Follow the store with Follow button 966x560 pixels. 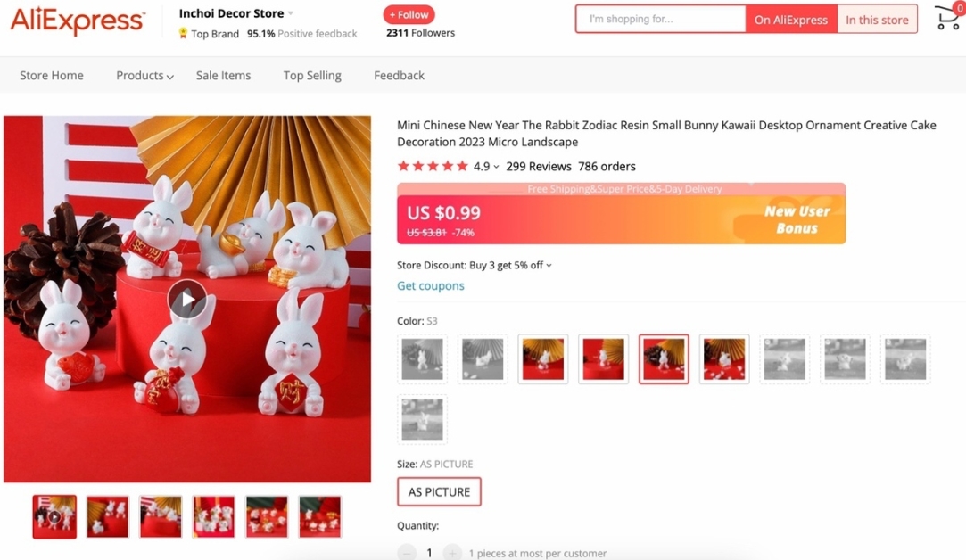point(409,14)
